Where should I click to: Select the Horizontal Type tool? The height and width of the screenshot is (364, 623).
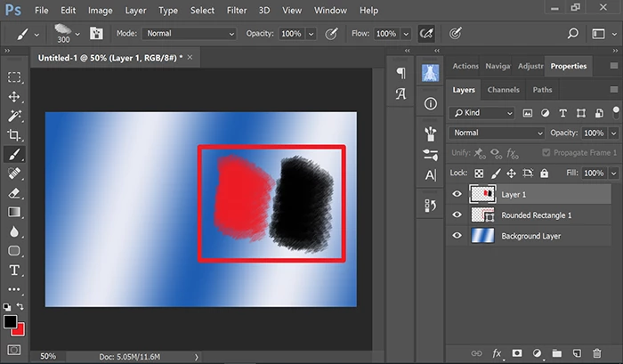click(x=14, y=271)
